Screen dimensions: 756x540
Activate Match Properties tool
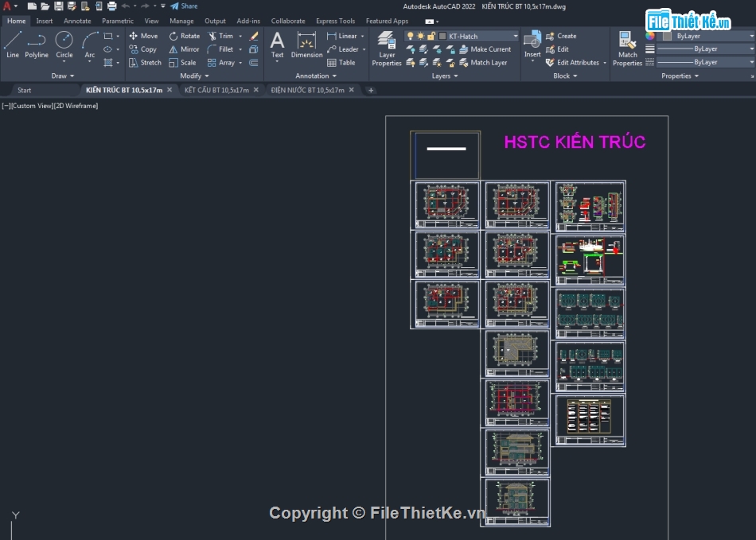pos(628,48)
